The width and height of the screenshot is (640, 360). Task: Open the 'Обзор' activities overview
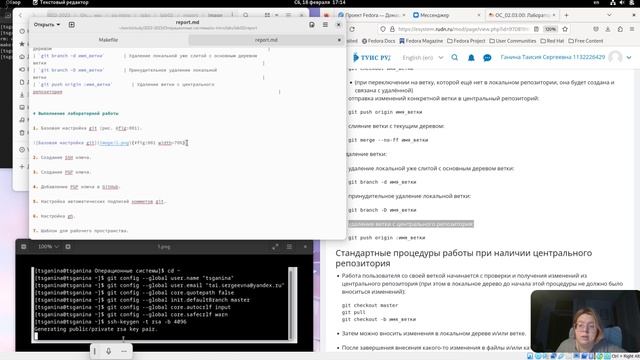click(x=13, y=2)
